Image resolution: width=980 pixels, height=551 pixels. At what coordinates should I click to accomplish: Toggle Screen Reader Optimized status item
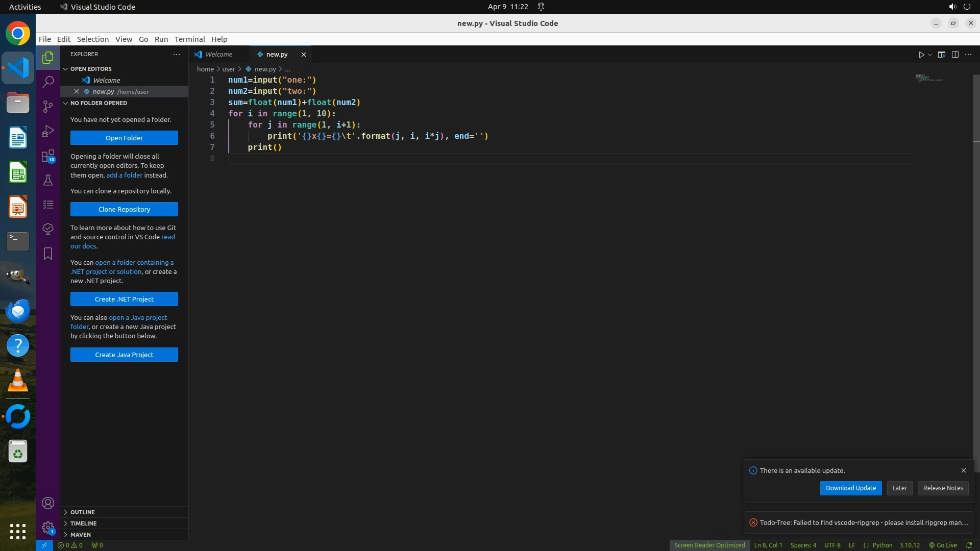709,545
